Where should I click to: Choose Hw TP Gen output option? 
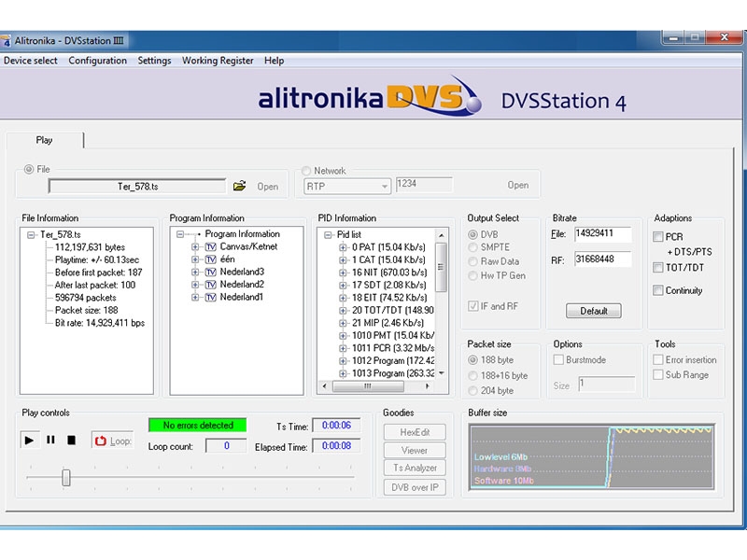pyautogui.click(x=472, y=275)
